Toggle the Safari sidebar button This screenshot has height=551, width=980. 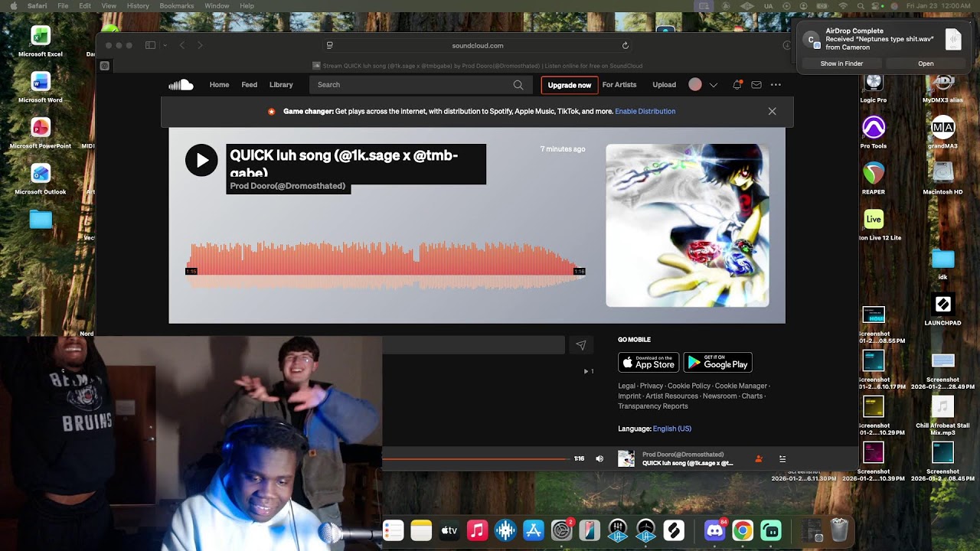pyautogui.click(x=150, y=45)
